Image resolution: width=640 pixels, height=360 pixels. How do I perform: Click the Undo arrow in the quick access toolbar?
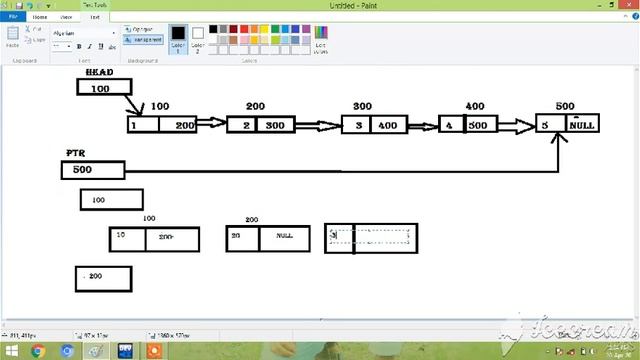(30, 6)
